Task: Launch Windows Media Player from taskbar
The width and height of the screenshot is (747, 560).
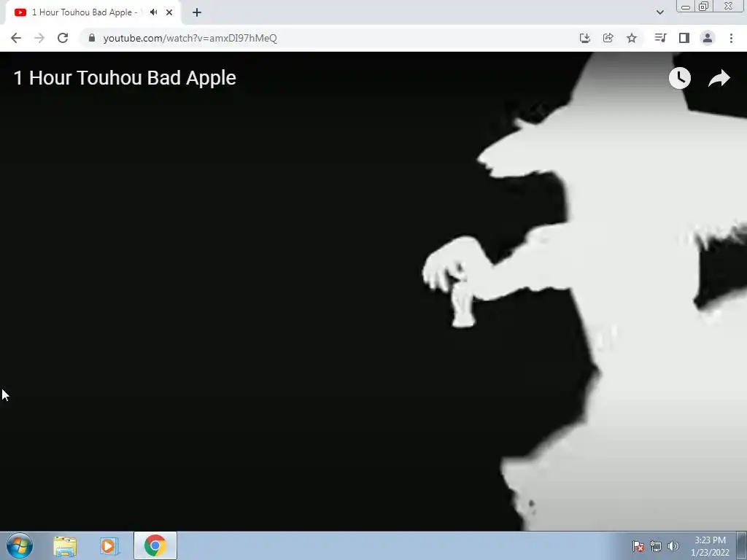Action: point(109,546)
